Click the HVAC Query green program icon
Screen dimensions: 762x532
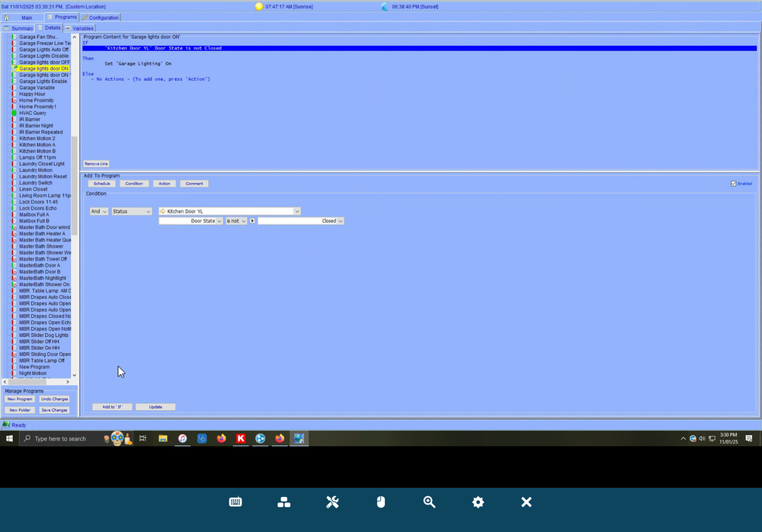tap(14, 113)
